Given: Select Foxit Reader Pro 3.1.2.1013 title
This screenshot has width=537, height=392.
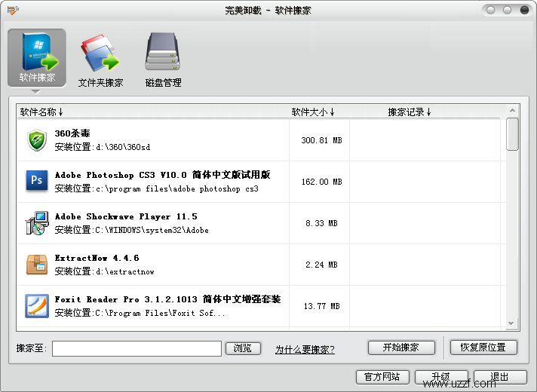Looking at the screenshot, I should pos(167,299).
